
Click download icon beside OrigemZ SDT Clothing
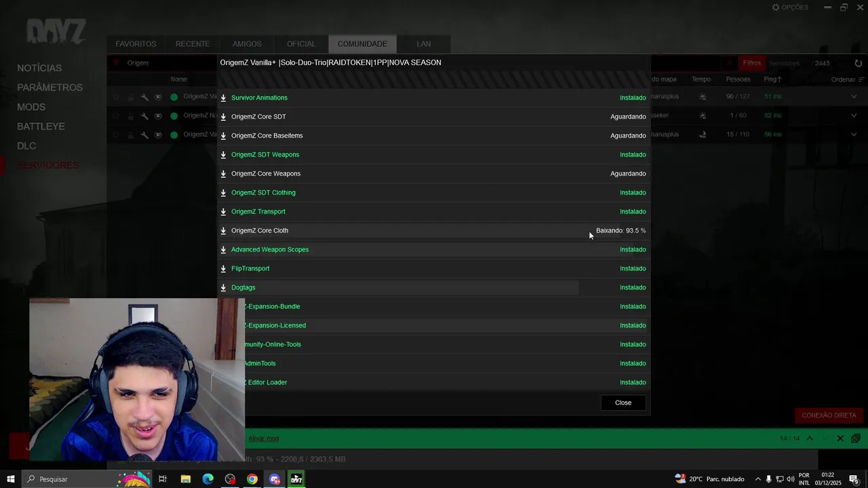tap(223, 192)
